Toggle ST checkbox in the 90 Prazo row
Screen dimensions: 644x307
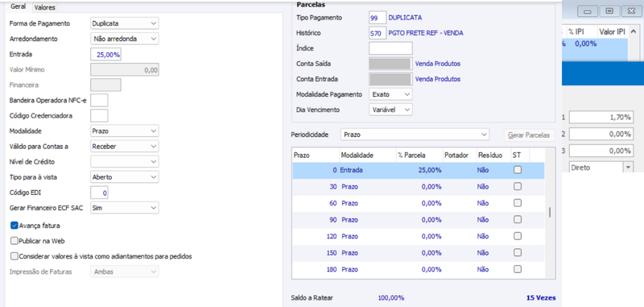click(518, 219)
